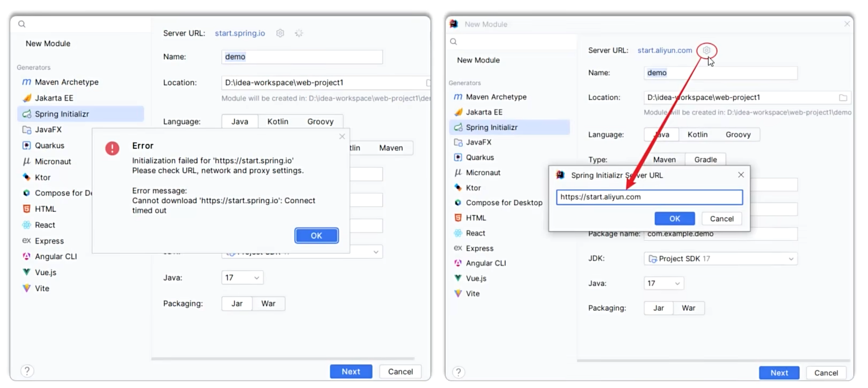This screenshot has width=868, height=388.
Task: Click Ktor icon in right window
Action: coord(458,188)
